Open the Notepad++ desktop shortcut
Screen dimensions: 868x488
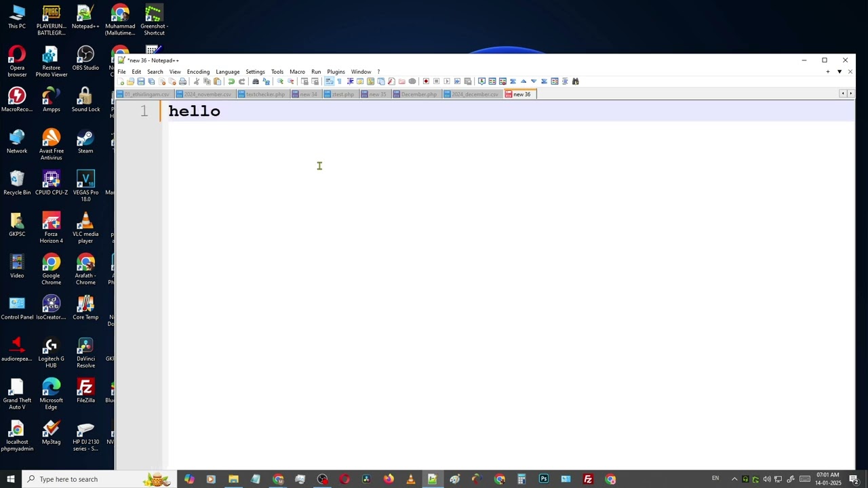tap(85, 18)
